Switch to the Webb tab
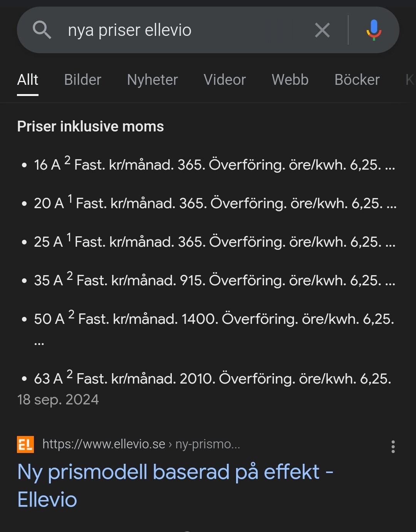This screenshot has width=416, height=532. pyautogui.click(x=290, y=80)
